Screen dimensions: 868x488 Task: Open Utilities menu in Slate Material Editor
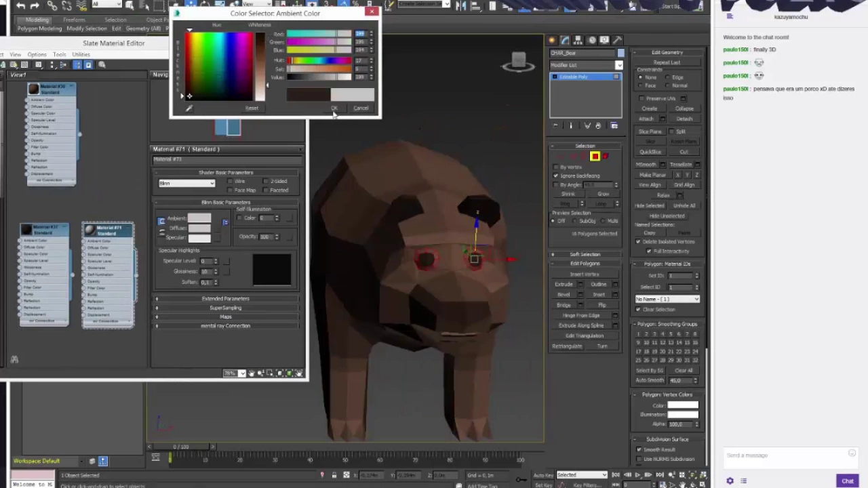tap(81, 54)
